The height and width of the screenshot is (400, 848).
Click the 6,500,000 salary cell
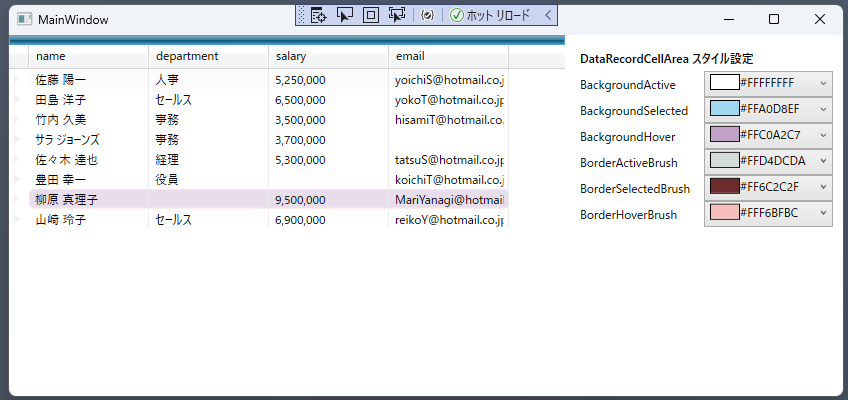point(329,100)
